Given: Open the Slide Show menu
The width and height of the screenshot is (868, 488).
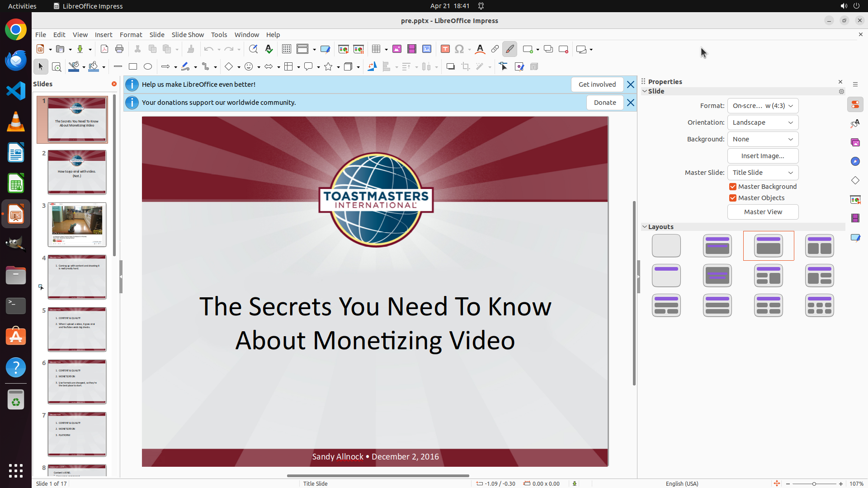Looking at the screenshot, I should pos(188,35).
